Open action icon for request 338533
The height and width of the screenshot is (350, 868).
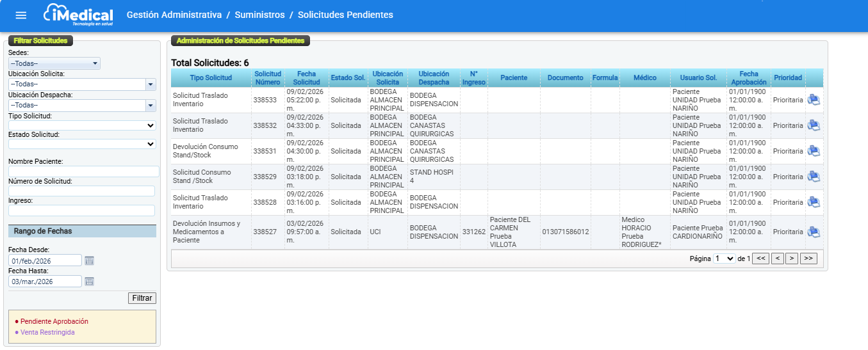[x=814, y=100]
